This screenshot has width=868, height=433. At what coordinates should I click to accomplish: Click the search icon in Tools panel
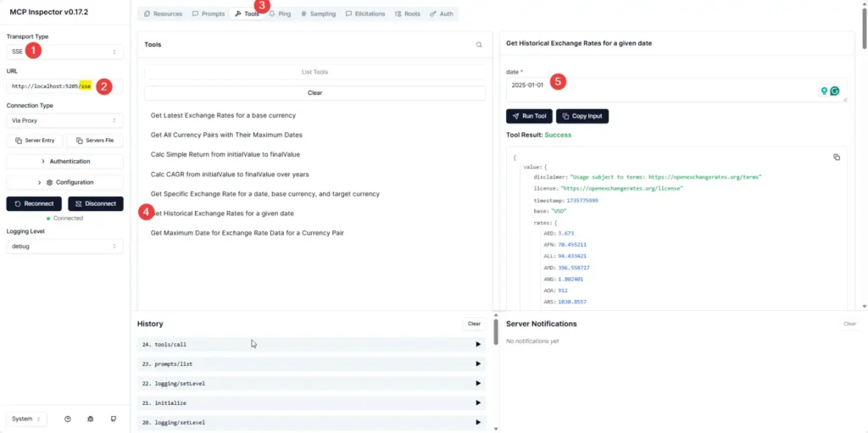[x=479, y=45]
